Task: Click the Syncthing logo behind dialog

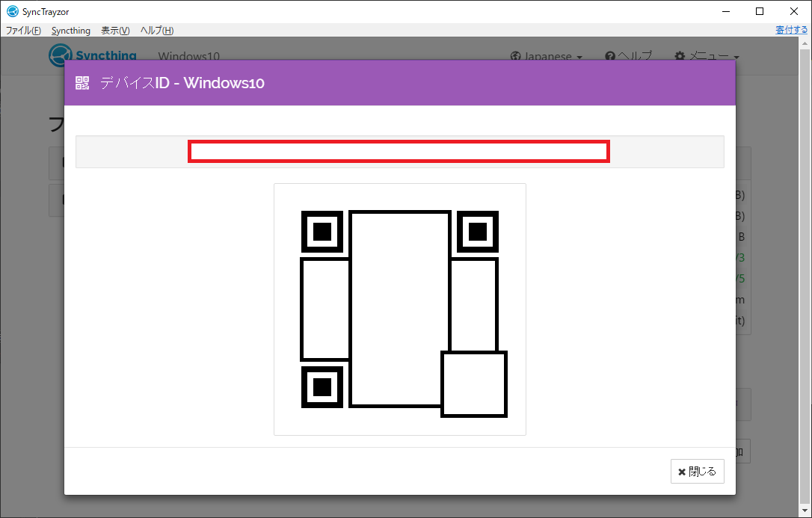Action: [93, 55]
